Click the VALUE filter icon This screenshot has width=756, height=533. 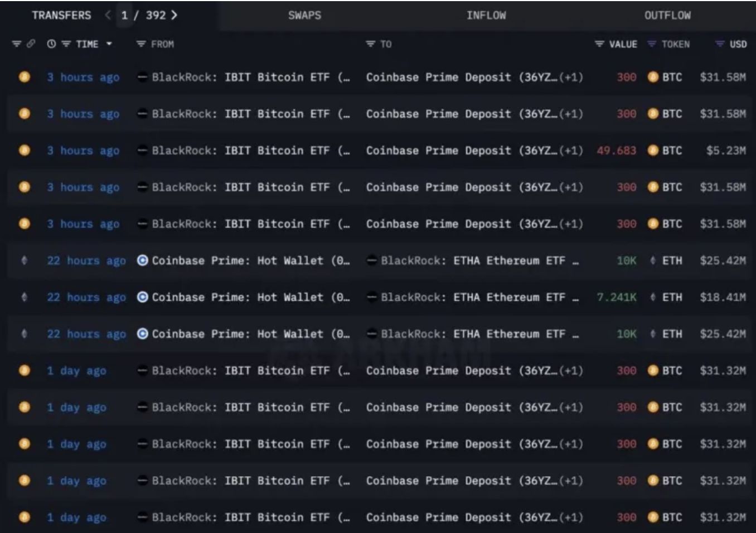[599, 44]
